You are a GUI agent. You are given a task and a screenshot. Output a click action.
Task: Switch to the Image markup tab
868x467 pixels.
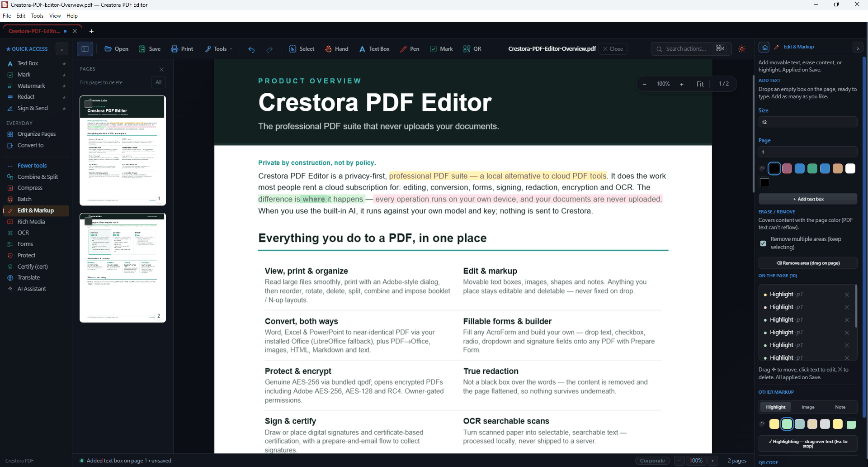click(808, 407)
